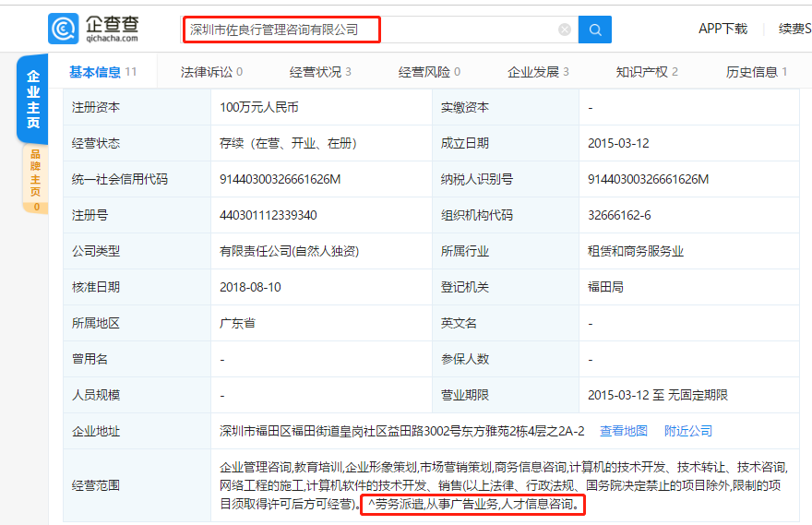This screenshot has width=812, height=525.
Task: Open the APP下载 link
Action: (x=722, y=29)
